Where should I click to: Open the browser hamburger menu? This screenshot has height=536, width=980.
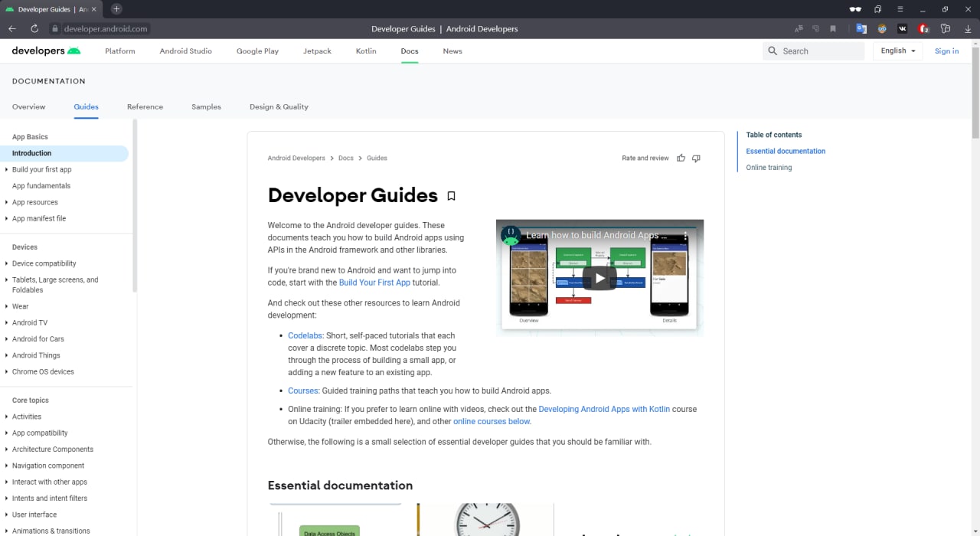[x=900, y=9]
